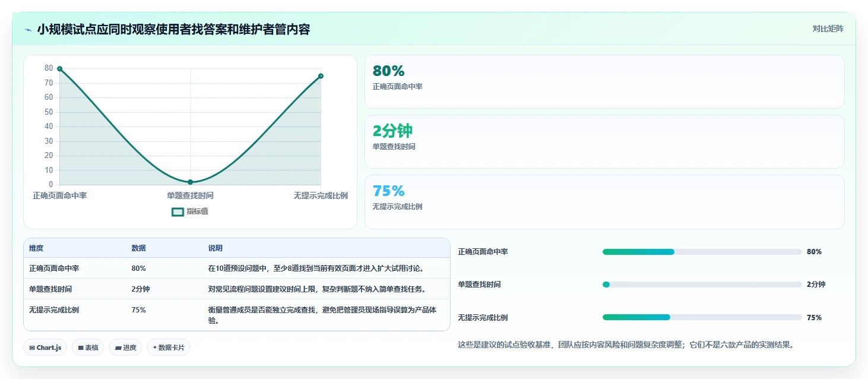
Task: Select the 单题查找时间 table row cell
Action: click(50, 289)
